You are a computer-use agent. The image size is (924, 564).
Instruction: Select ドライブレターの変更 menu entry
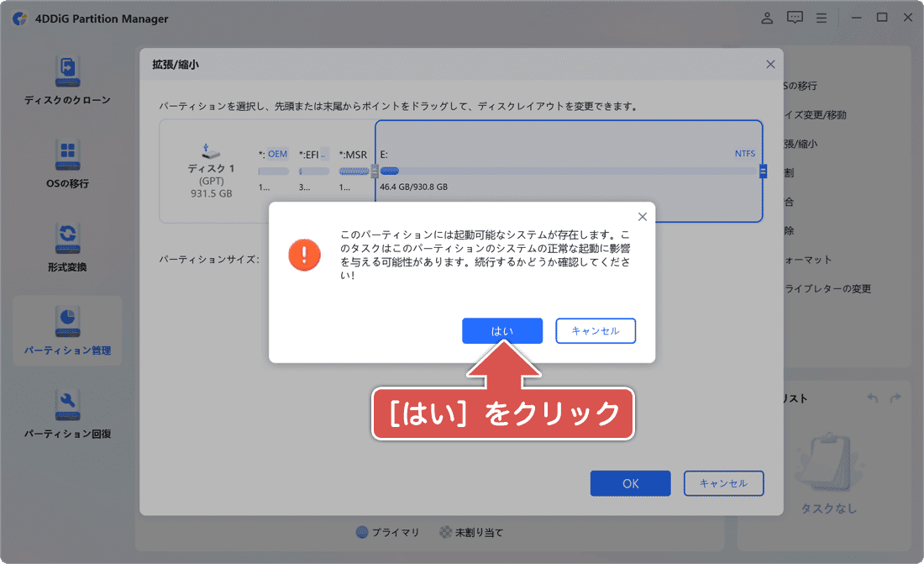[x=827, y=288]
